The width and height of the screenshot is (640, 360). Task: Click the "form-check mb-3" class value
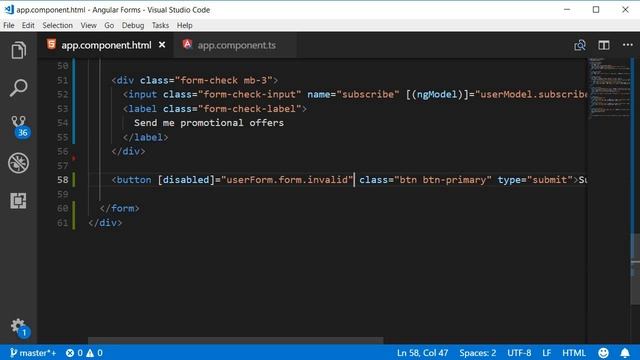coord(224,80)
